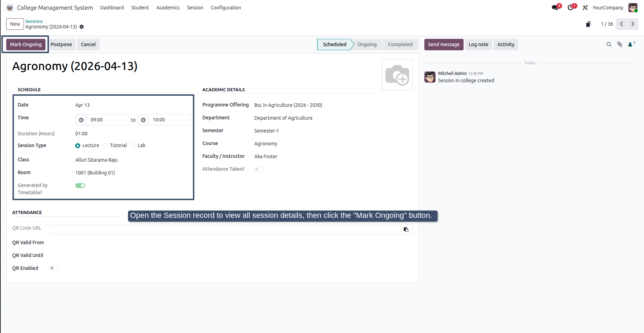Toggle the QR Enabled switch
Image resolution: width=644 pixels, height=333 pixels.
(54, 268)
